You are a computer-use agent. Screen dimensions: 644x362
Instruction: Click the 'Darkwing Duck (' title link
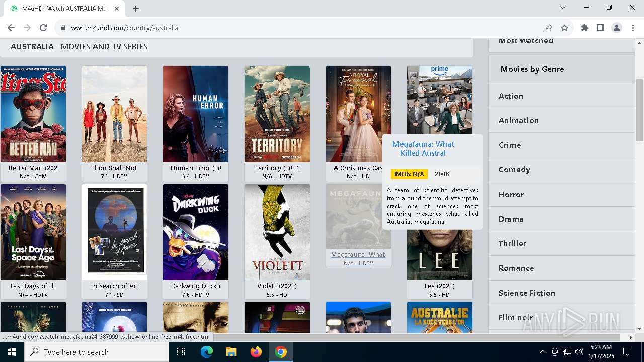[x=196, y=286]
